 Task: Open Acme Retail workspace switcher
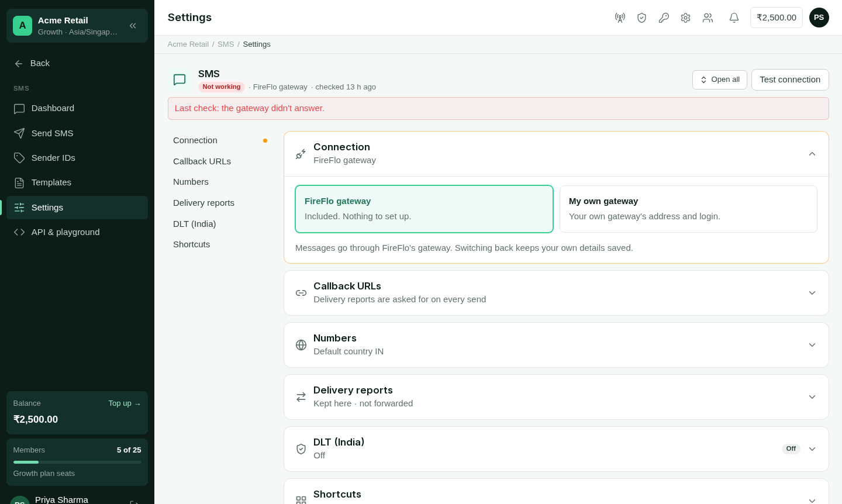pyautogui.click(x=77, y=26)
